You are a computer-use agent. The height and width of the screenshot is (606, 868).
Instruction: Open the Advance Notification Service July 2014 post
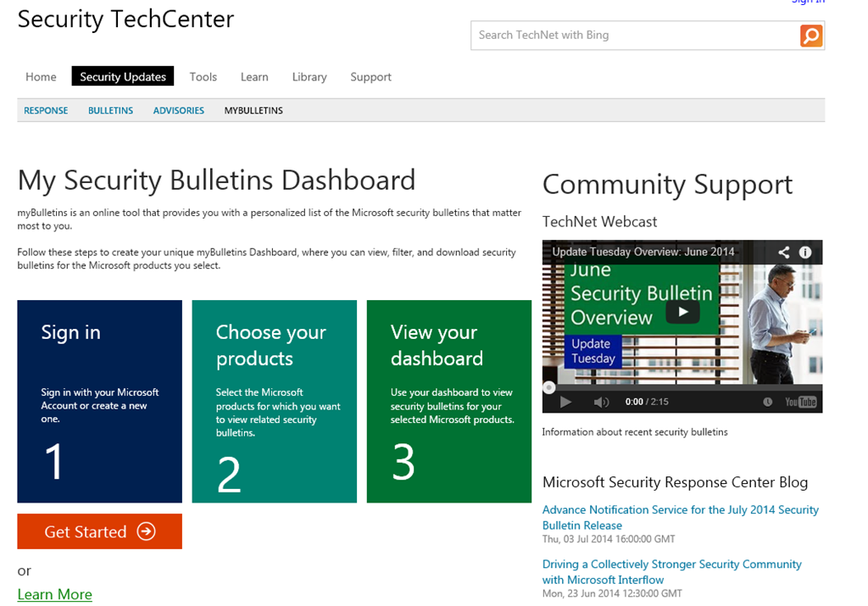[680, 517]
